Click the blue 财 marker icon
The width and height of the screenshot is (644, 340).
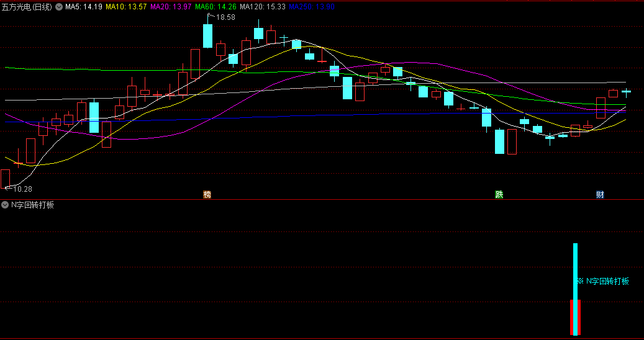point(600,195)
